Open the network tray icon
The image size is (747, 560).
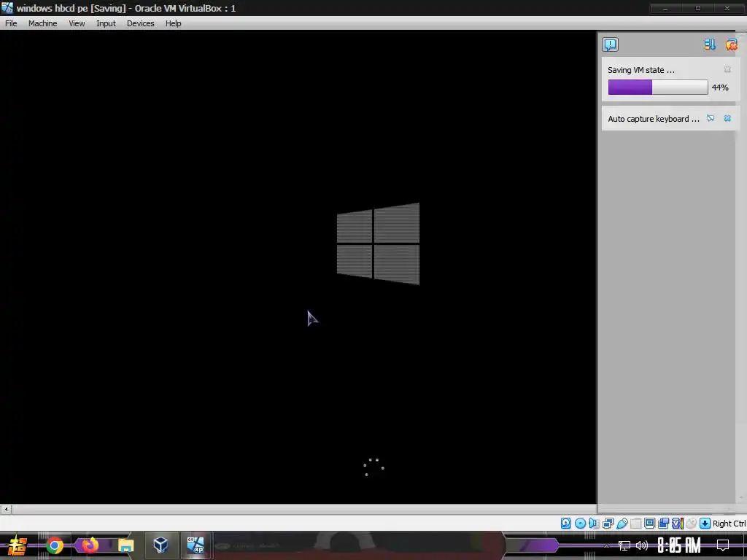tap(624, 545)
